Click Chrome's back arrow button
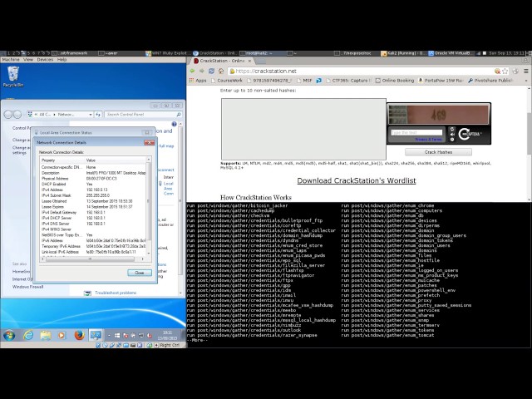 click(x=193, y=71)
